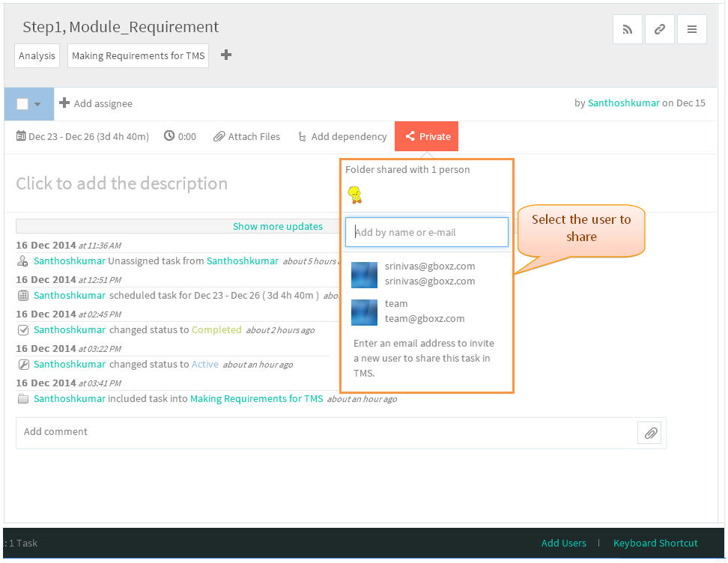Click the yellow bird avatar of shared user
Image resolution: width=728 pixels, height=563 pixels.
(x=355, y=195)
